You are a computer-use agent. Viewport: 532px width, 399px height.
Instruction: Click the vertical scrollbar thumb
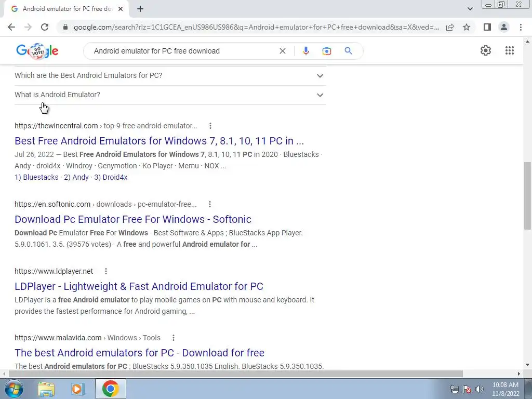tap(527, 196)
